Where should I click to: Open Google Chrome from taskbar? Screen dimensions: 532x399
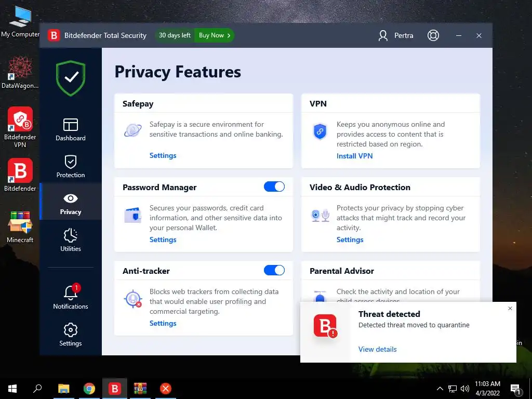pyautogui.click(x=89, y=389)
